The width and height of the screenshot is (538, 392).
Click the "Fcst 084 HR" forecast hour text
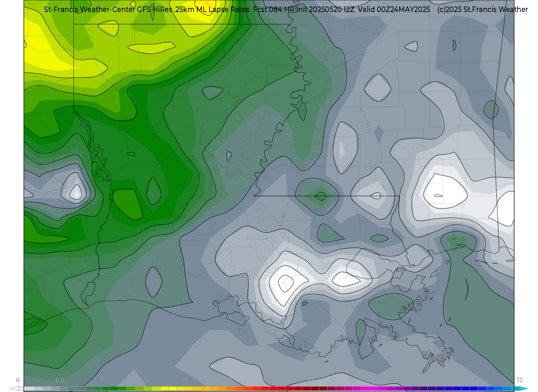274,10
